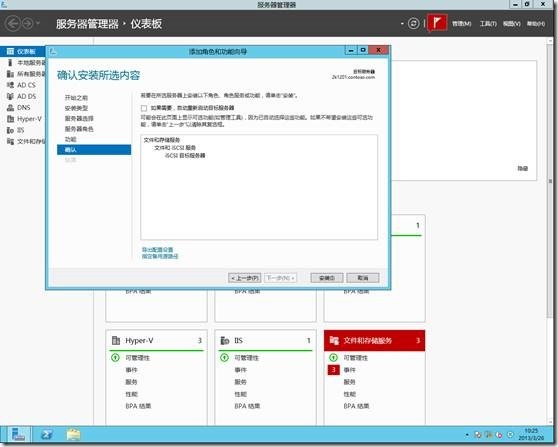Screen dimensions: 558x447
Task: Open the navigation history dropdown beside forward arrow
Action: (38, 24)
